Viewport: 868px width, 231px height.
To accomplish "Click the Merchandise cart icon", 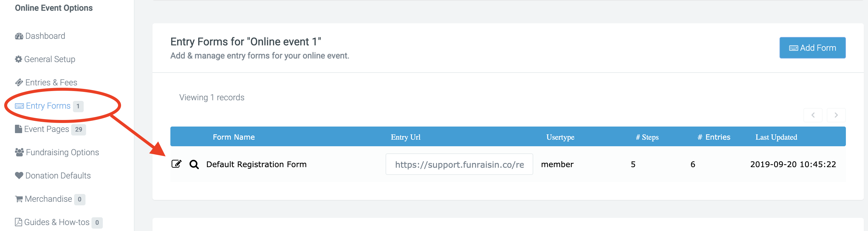I will tap(19, 199).
